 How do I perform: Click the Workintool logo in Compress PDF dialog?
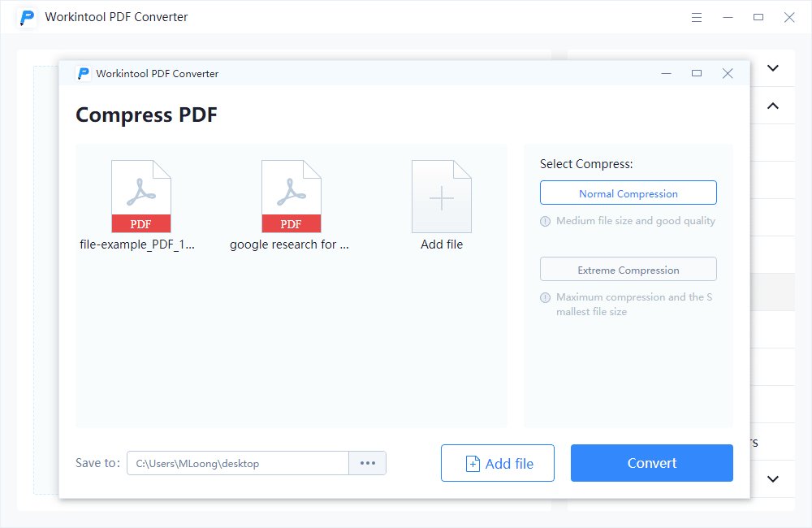coord(83,74)
